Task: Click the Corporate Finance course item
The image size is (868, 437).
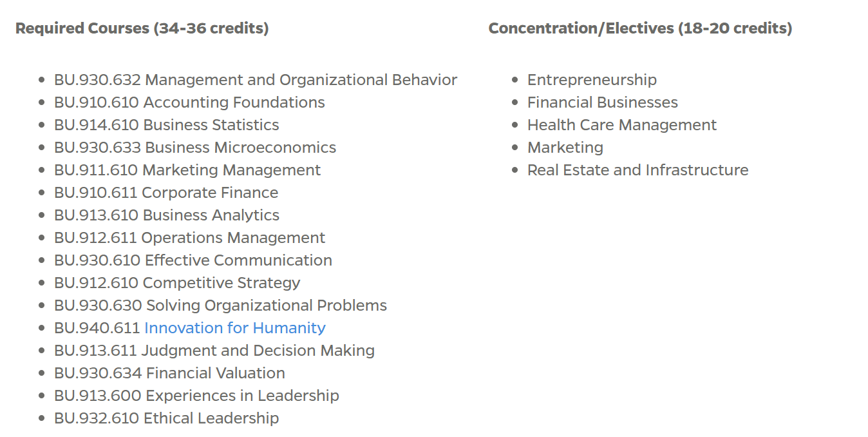Action: tap(166, 193)
